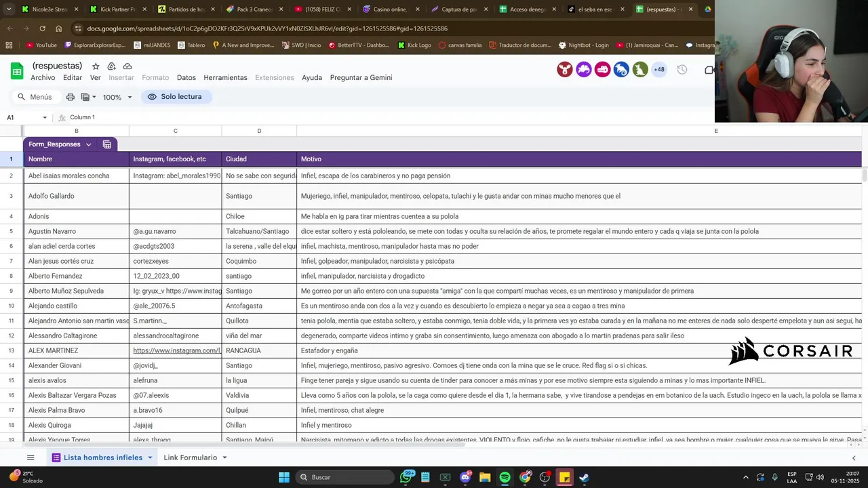This screenshot has height=488, width=868.
Task: Open Link Formulario tab dropdown arrow
Action: [x=224, y=457]
